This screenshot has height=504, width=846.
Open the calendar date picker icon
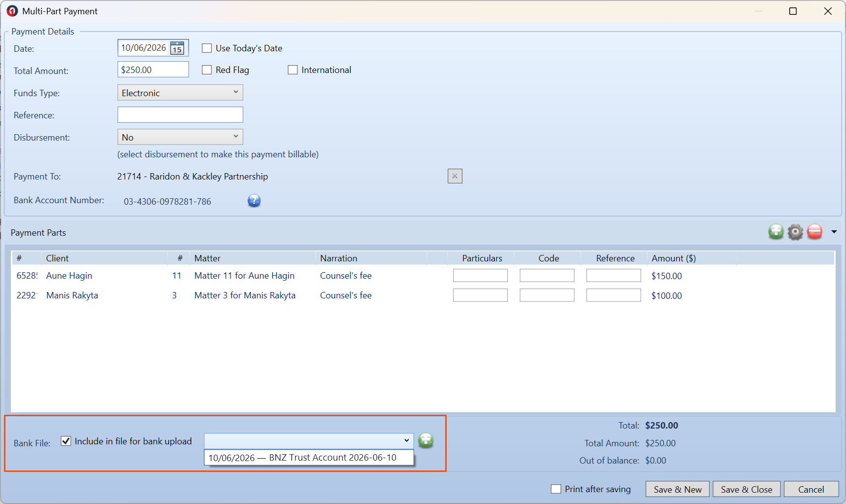(x=177, y=48)
